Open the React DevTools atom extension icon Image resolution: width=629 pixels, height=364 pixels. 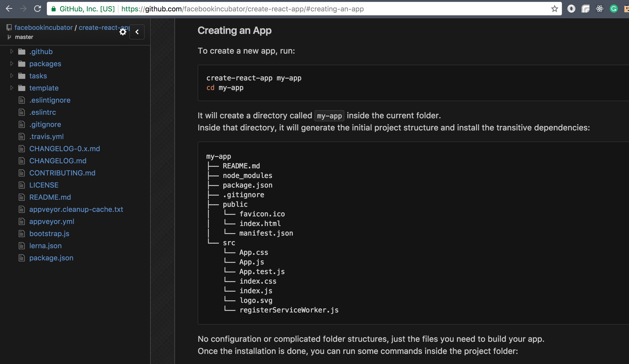coord(599,9)
